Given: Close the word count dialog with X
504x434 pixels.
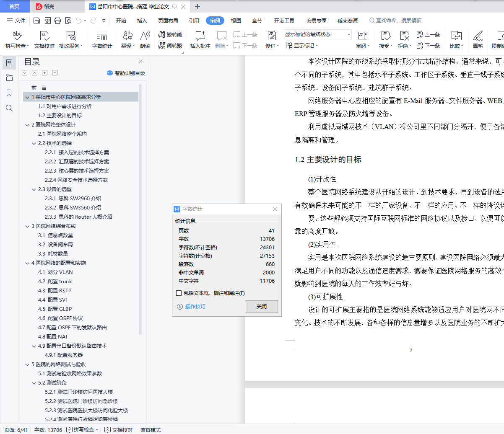Looking at the screenshot, I should point(275,209).
